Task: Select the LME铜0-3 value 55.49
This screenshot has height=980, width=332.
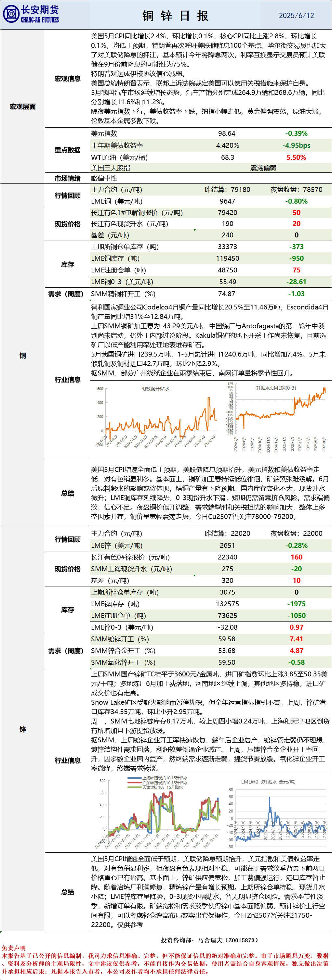Action: pos(228,282)
